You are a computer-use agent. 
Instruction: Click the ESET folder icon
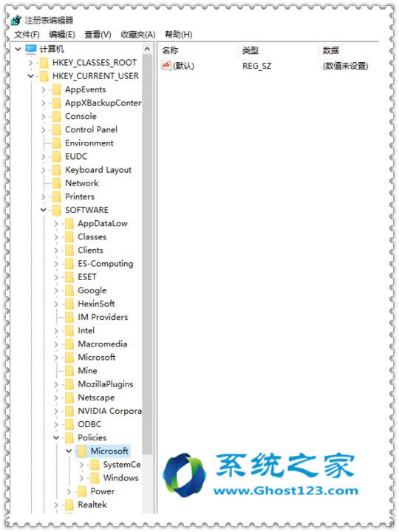click(69, 277)
